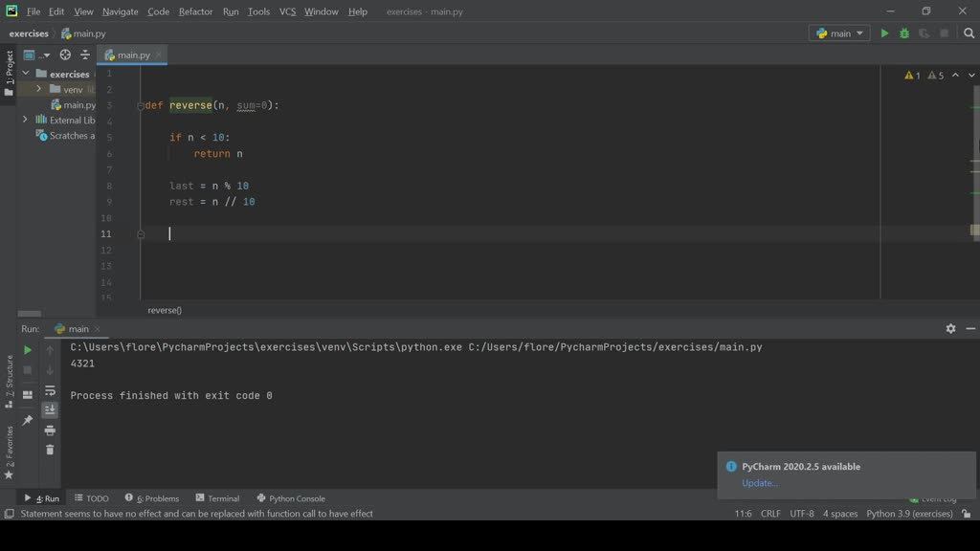Viewport: 980px width, 551px height.
Task: Toggle pin tab in Run panel
Action: 28,420
